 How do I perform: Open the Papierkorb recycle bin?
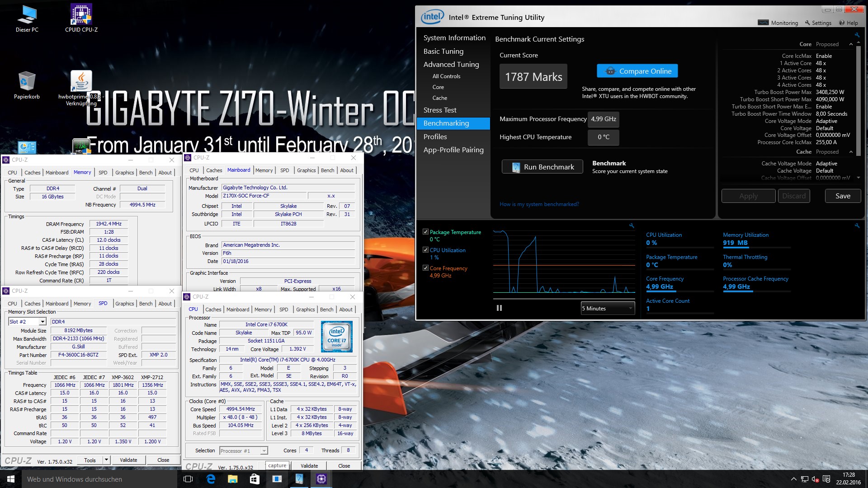(27, 85)
